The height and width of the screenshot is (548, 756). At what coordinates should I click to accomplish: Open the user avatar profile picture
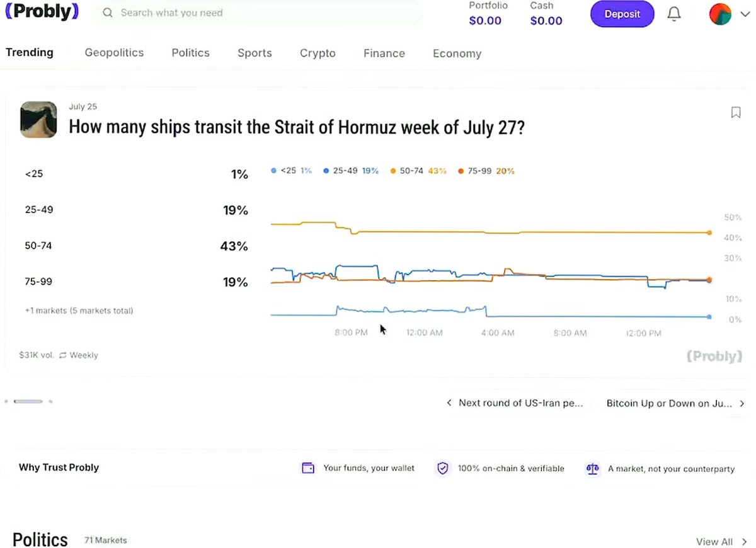click(x=720, y=14)
